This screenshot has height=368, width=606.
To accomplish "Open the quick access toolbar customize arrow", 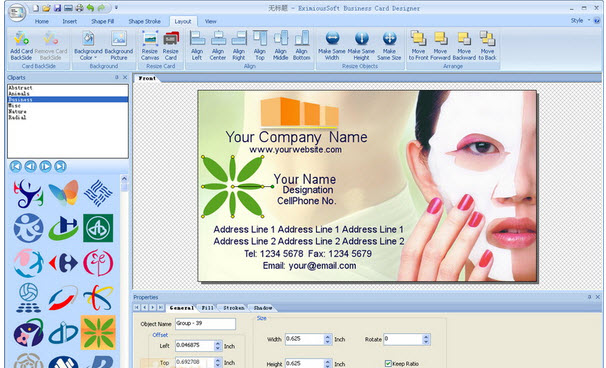I will point(116,8).
